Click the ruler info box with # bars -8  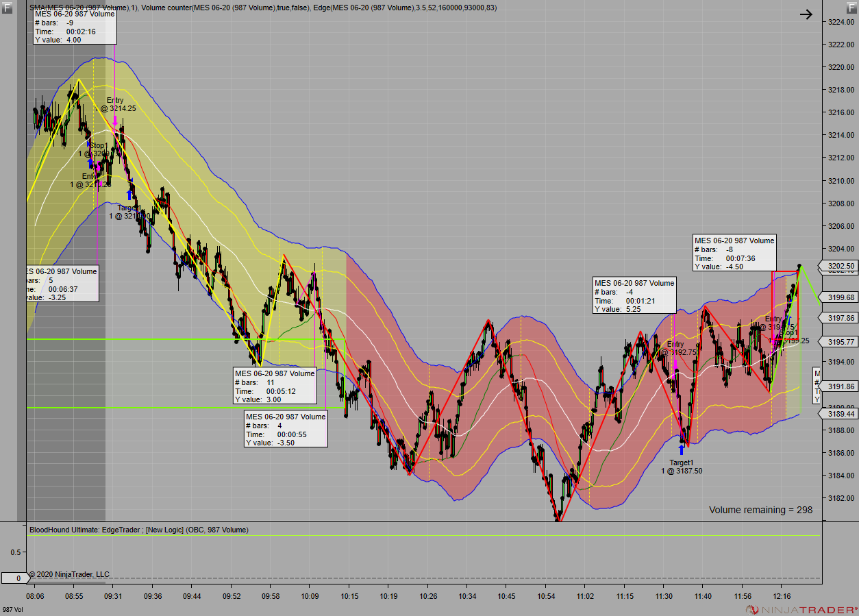(735, 254)
